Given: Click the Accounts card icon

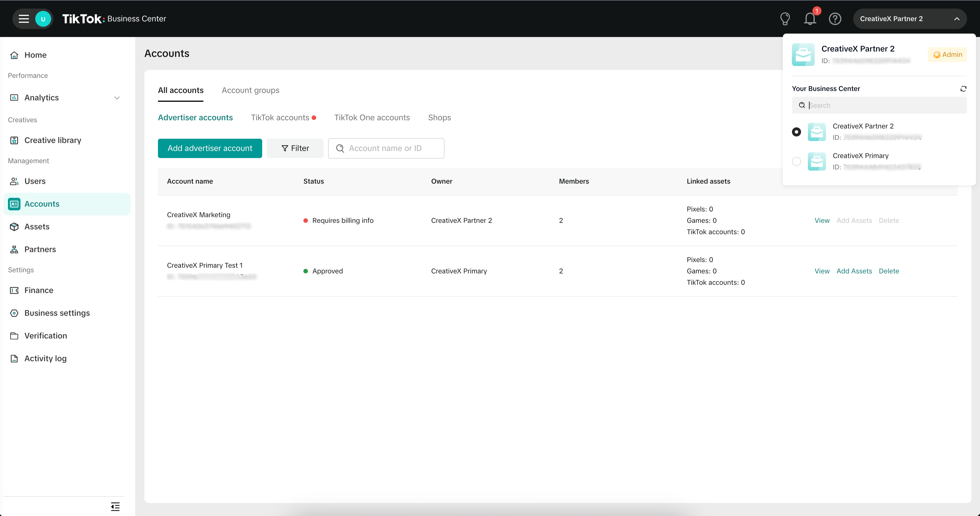Looking at the screenshot, I should (x=14, y=204).
